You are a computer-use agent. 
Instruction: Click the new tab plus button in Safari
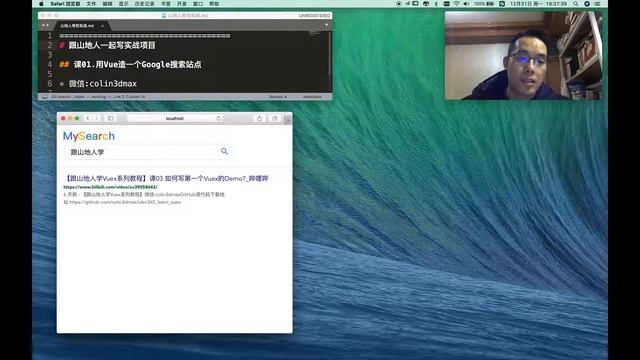288,120
